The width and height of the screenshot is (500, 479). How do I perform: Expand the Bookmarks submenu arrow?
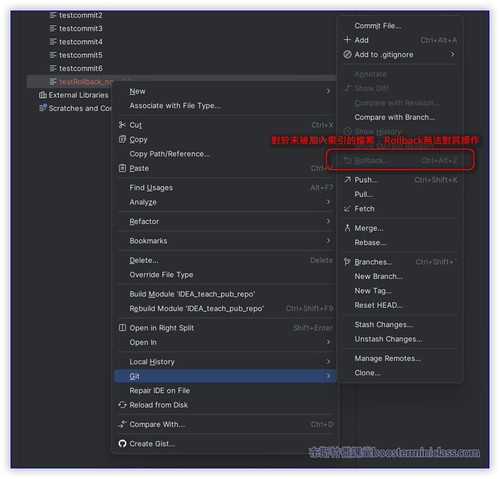tap(328, 240)
